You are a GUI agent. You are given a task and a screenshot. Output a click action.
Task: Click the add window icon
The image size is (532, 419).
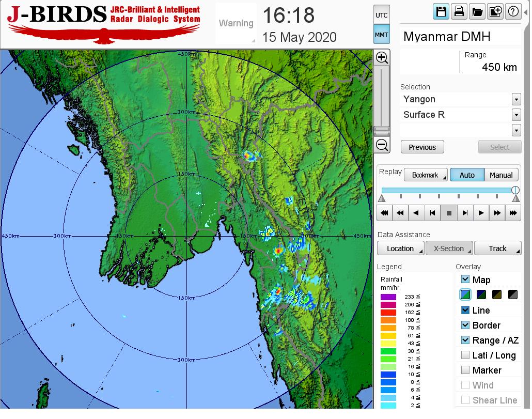[x=495, y=11]
